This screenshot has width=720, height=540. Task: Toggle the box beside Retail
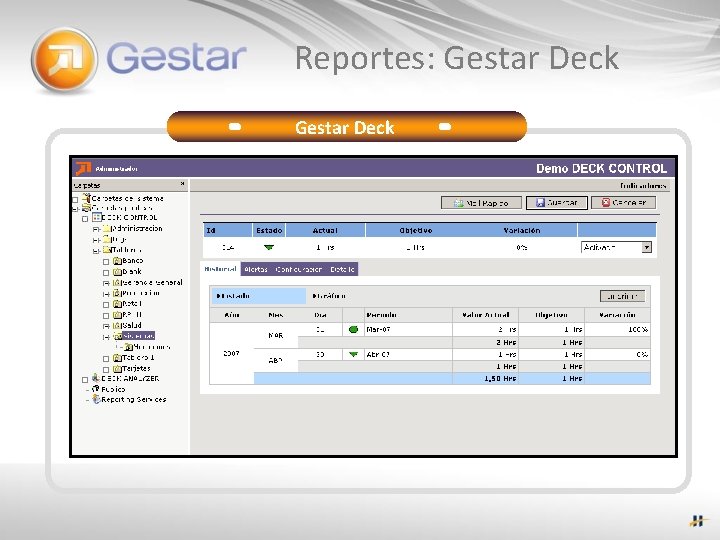106,305
